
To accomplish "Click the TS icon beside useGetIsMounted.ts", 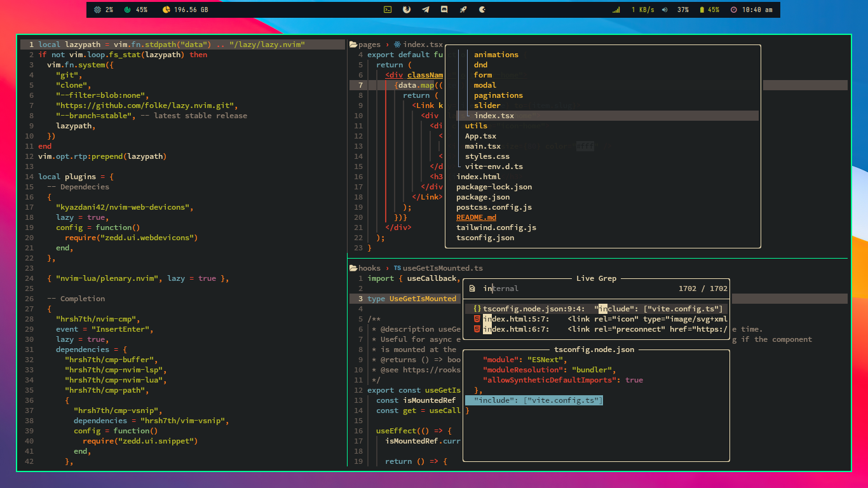I will coord(397,268).
